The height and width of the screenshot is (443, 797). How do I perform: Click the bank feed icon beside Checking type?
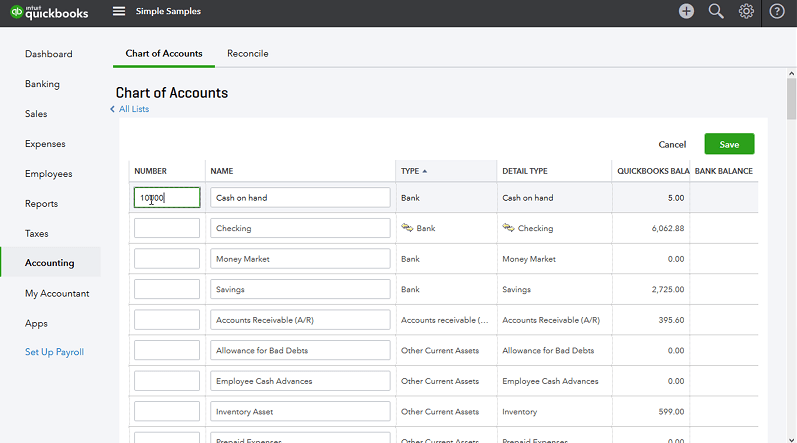click(407, 228)
